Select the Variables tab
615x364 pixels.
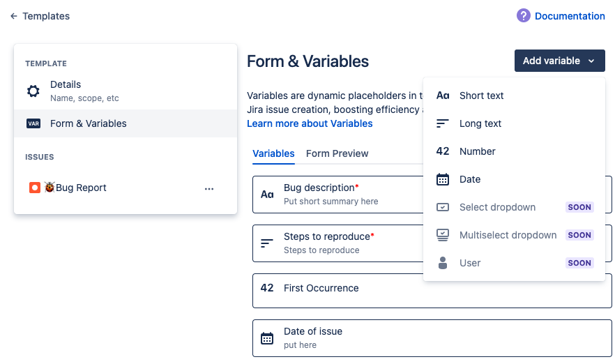(x=273, y=153)
